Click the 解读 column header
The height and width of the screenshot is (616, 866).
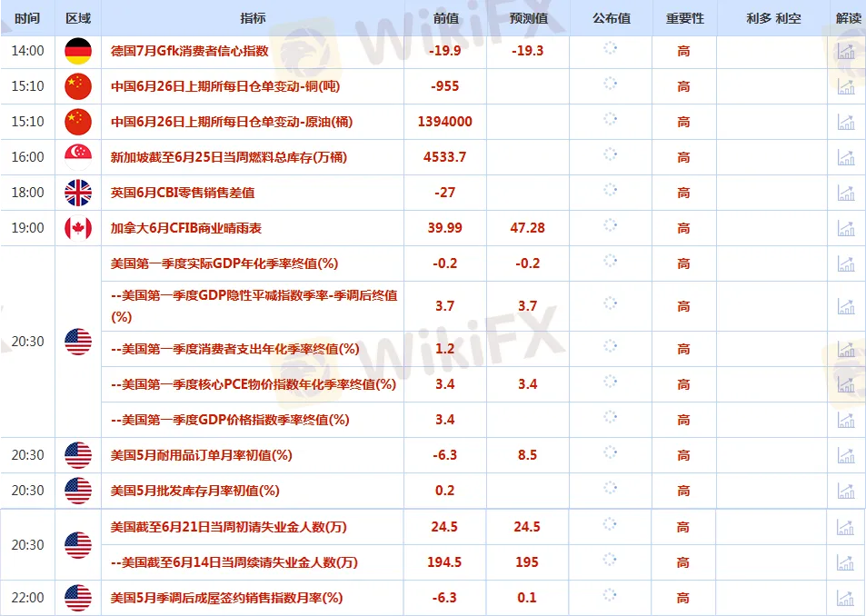[x=846, y=18]
